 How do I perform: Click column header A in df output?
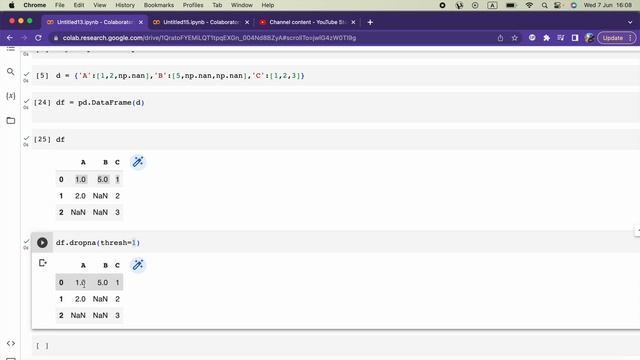point(83,162)
